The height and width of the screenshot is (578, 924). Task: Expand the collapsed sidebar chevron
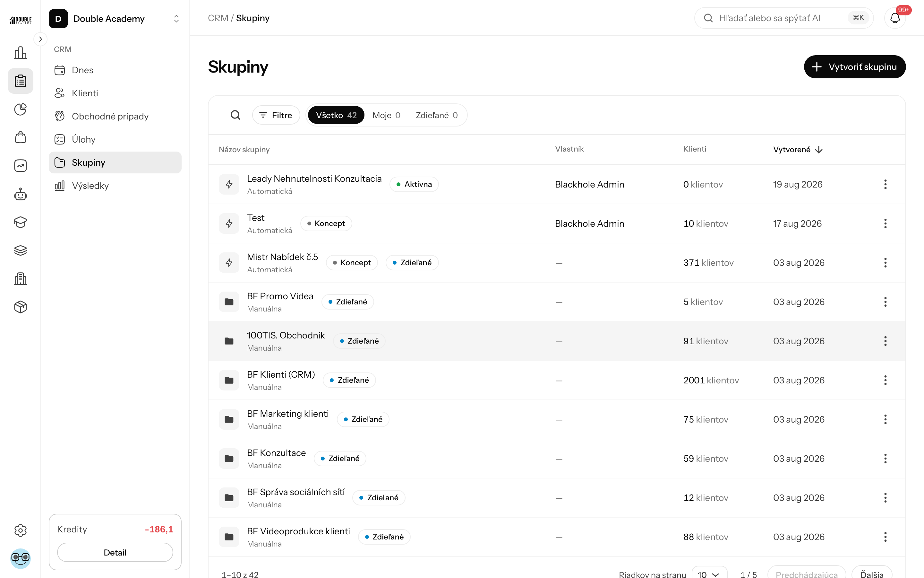click(40, 39)
